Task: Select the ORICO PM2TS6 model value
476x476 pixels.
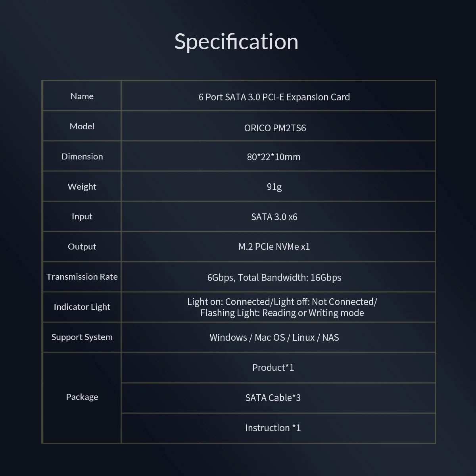Action: [275, 128]
